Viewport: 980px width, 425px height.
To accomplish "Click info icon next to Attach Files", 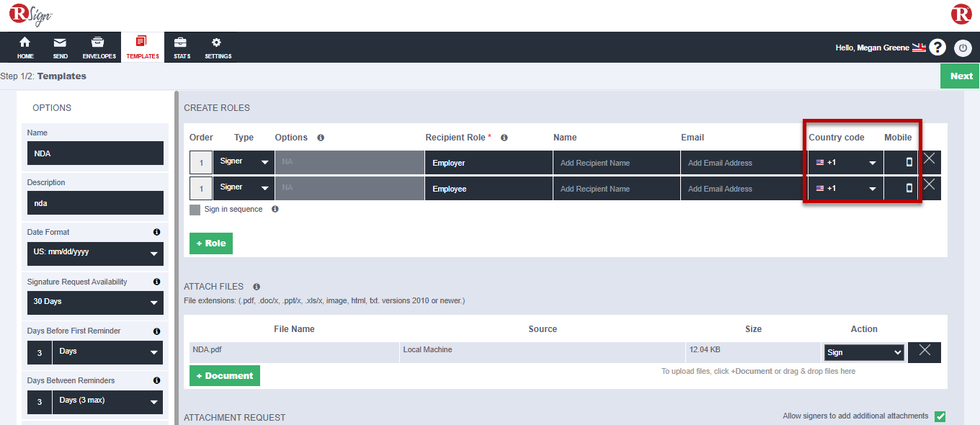I will click(x=257, y=287).
